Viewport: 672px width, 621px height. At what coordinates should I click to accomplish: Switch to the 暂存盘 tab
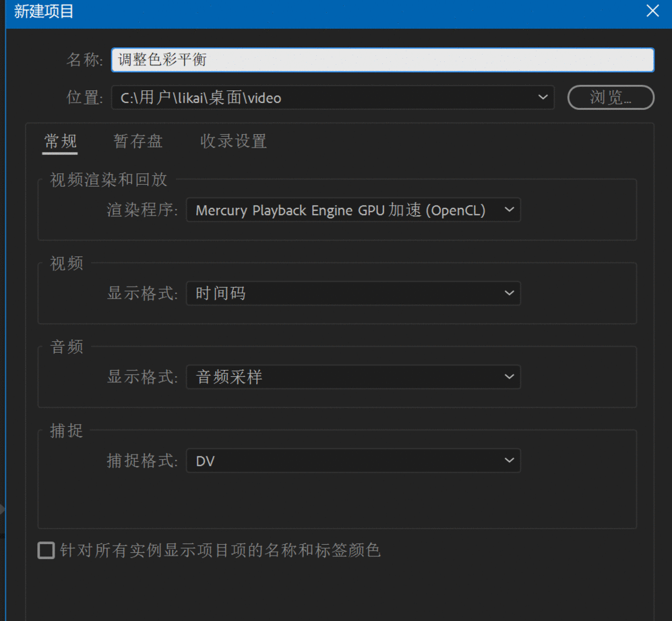tap(138, 141)
